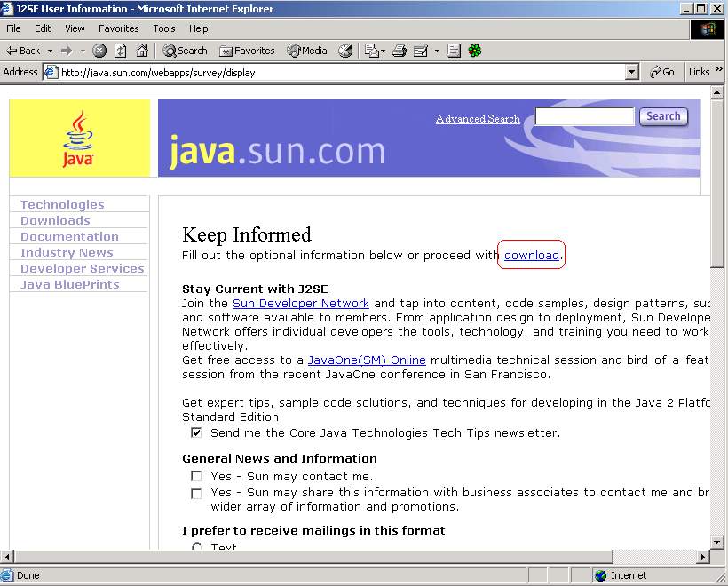Click the vertical scrollbar down arrow
Viewport: 728px width, 586px height.
tap(716, 542)
